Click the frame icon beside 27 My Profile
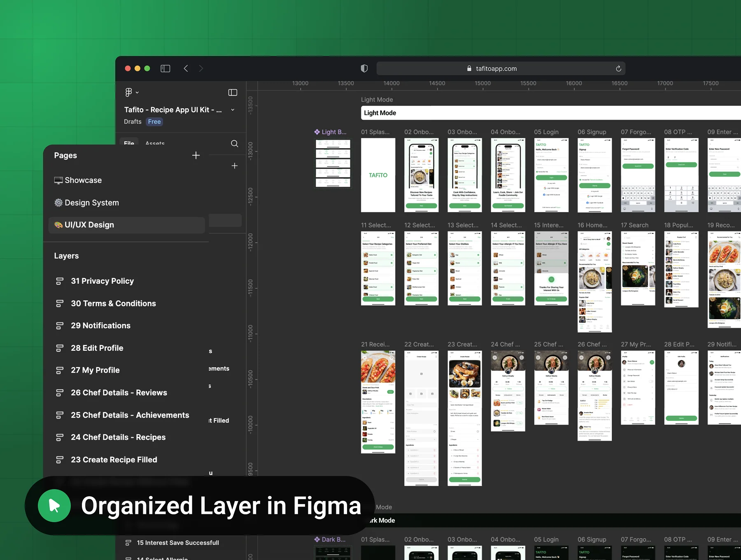 coord(60,370)
